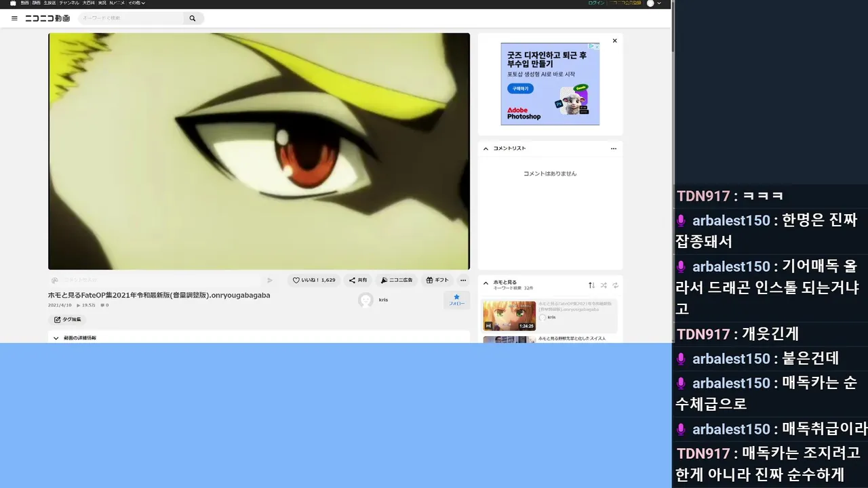Open the hamburger menu beside Niconico logo

(x=14, y=18)
